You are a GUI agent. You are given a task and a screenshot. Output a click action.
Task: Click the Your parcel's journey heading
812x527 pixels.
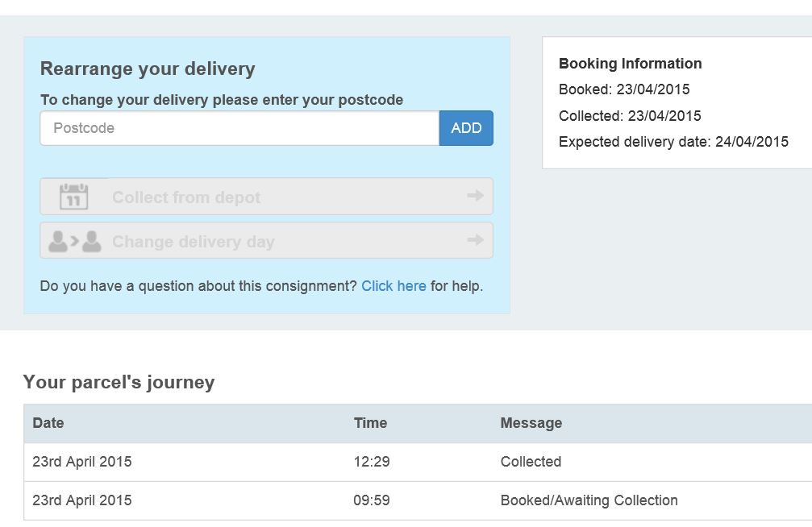pos(119,382)
